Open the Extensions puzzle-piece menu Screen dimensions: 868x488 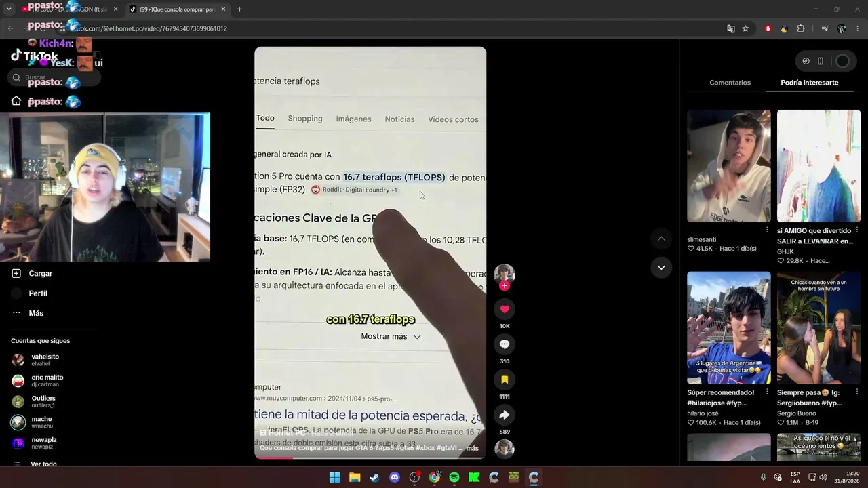801,28
